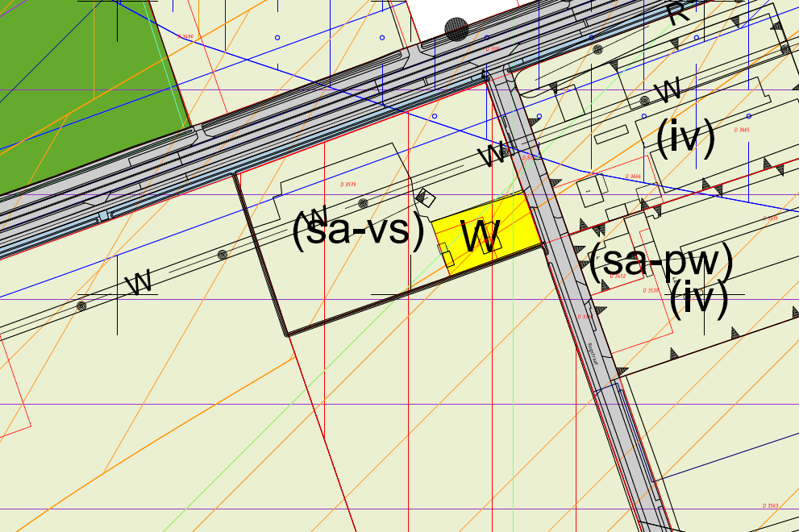This screenshot has width=799, height=532.
Task: Click the small hatched circle below the R label
Action: pyautogui.click(x=597, y=49)
